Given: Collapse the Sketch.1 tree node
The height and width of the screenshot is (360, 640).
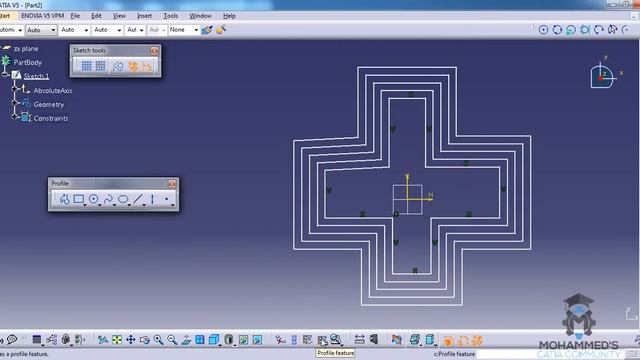Looking at the screenshot, I should (5, 75).
